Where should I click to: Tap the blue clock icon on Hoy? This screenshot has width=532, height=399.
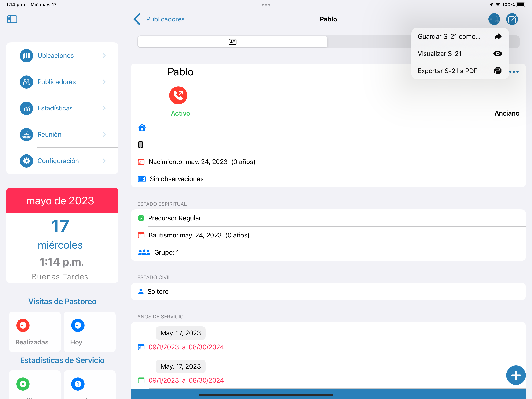click(x=78, y=325)
